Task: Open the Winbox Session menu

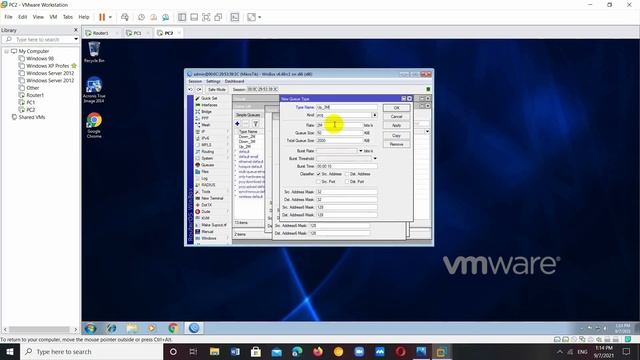Action: coord(195,82)
